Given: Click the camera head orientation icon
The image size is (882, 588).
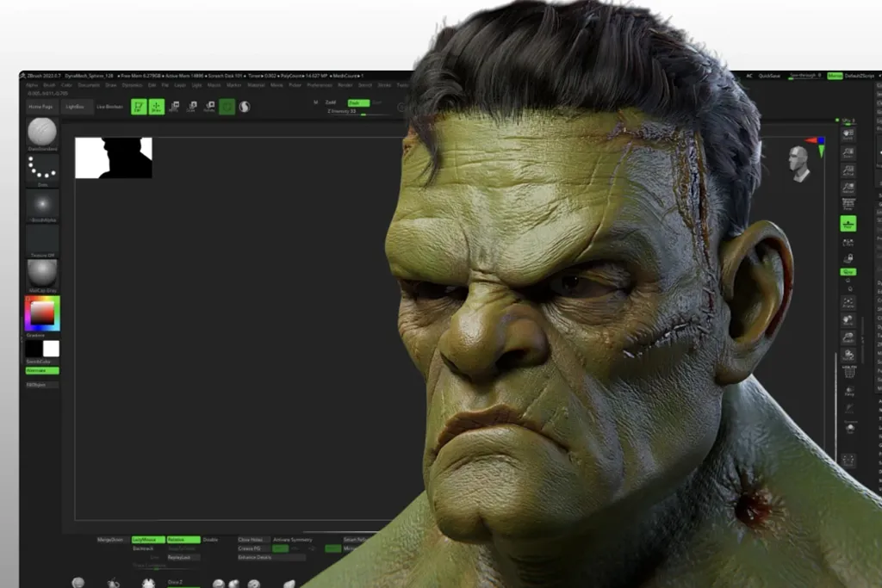Looking at the screenshot, I should (798, 164).
